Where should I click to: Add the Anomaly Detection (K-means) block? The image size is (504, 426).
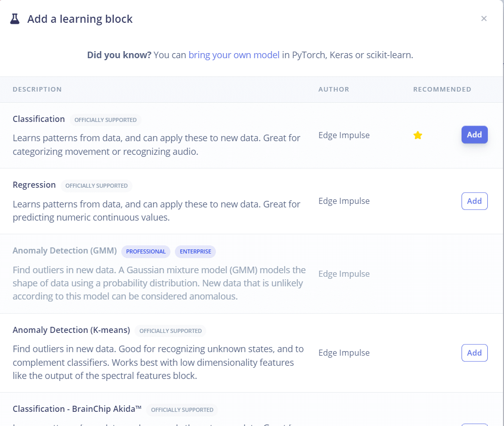coord(474,353)
